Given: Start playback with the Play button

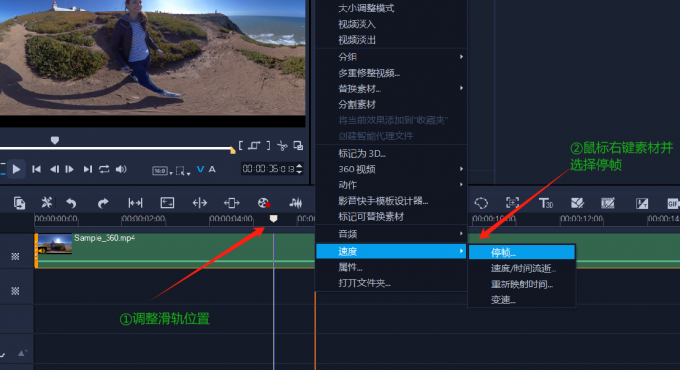Looking at the screenshot, I should pyautogui.click(x=16, y=169).
